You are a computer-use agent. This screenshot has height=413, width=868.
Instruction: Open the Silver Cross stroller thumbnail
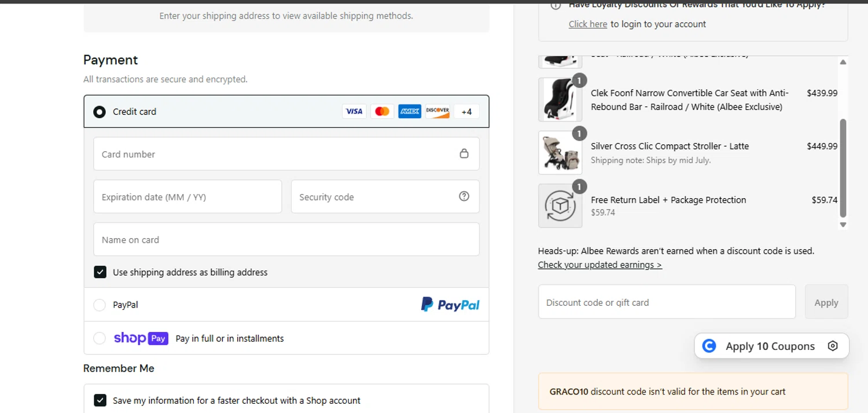(x=560, y=152)
